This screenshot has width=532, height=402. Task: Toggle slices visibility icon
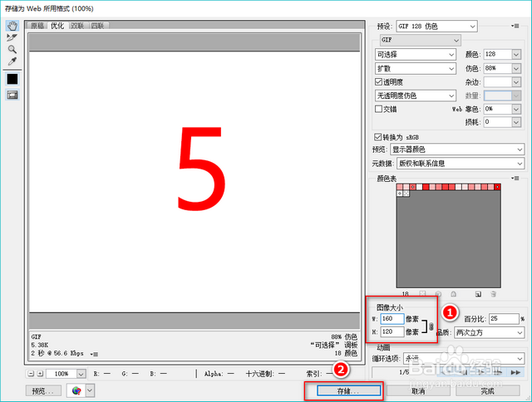(x=12, y=95)
